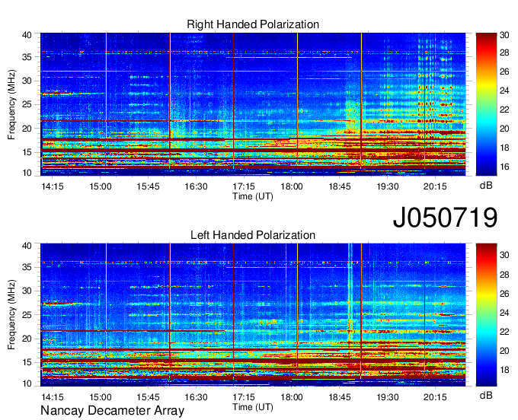Click the "19:30" time tick on the right-handed plot

tap(388, 186)
